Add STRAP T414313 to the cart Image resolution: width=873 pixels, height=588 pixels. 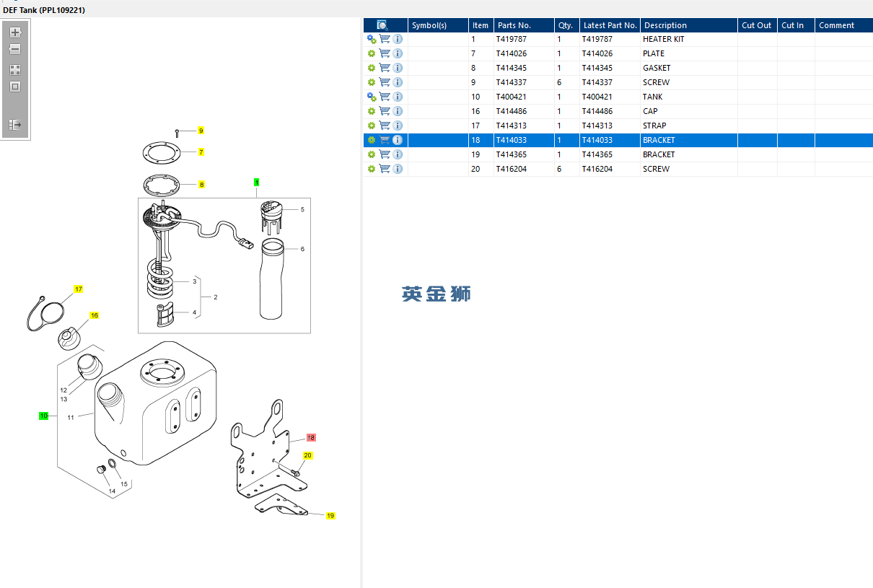(x=385, y=126)
